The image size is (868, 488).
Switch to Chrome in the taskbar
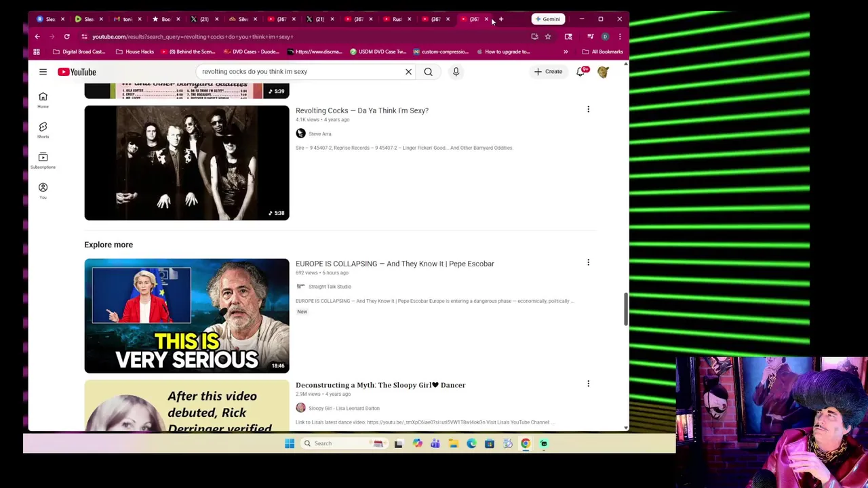pos(526,443)
